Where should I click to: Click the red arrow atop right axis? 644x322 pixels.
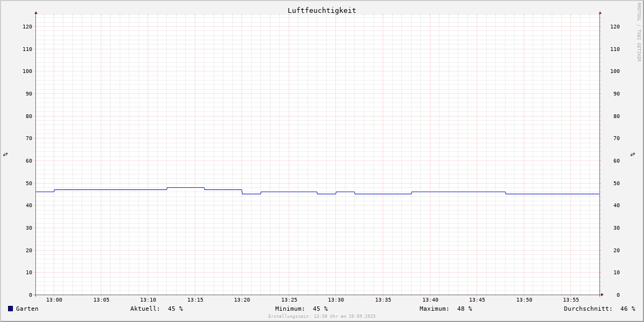pos(600,12)
